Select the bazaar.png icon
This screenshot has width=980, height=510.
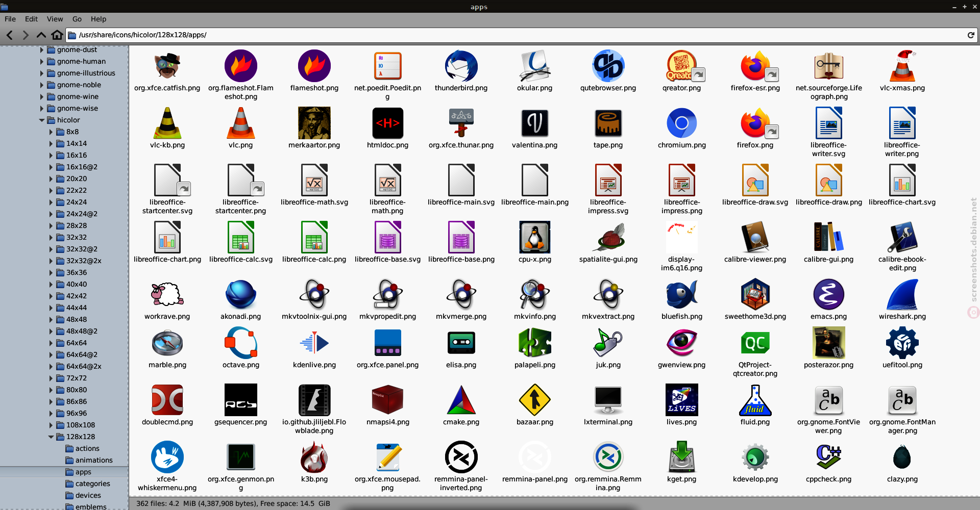534,400
